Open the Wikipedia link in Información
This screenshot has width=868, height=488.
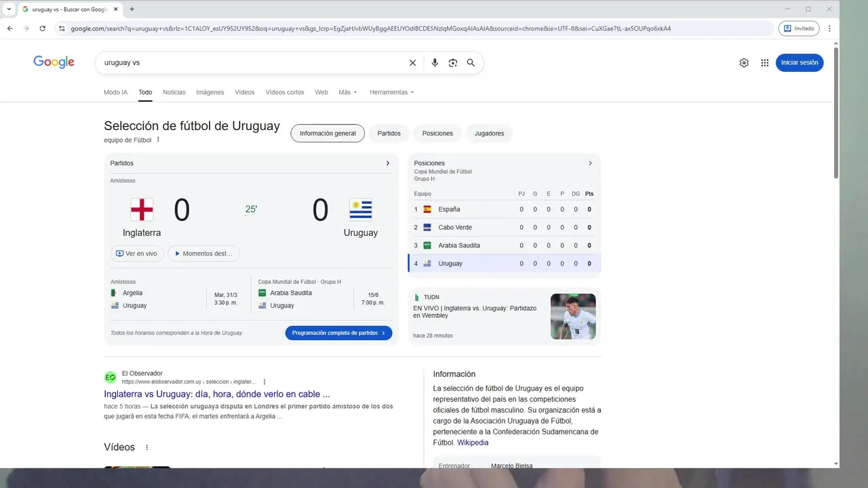(x=473, y=443)
